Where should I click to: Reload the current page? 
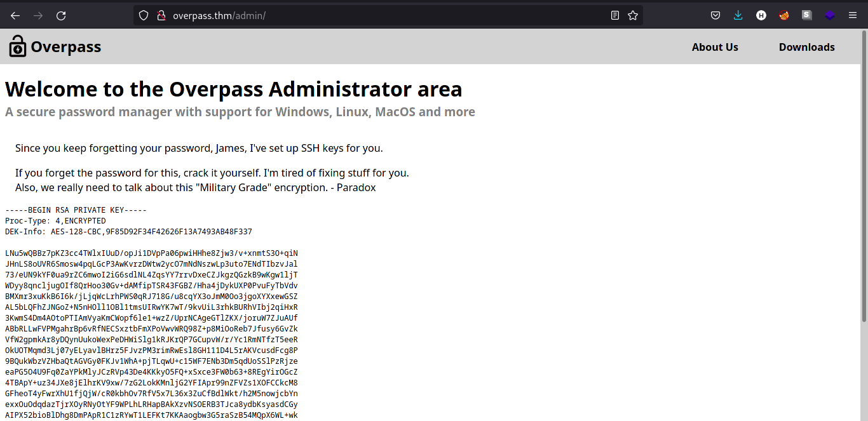tap(61, 15)
